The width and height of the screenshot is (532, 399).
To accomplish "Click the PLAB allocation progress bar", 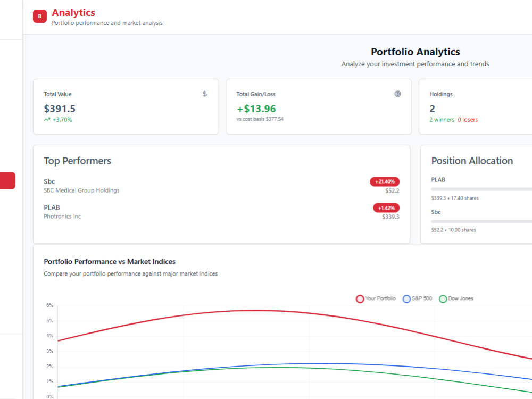I will point(481,189).
